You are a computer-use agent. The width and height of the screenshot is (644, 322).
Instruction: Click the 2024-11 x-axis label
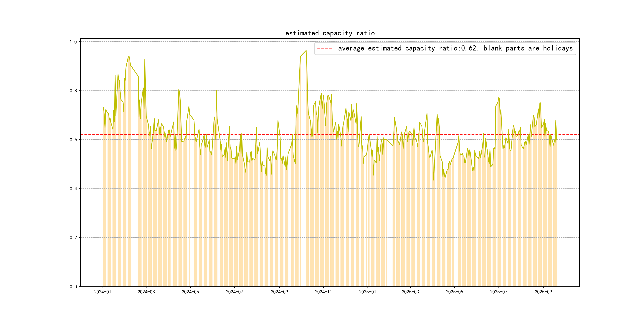tap(323, 292)
